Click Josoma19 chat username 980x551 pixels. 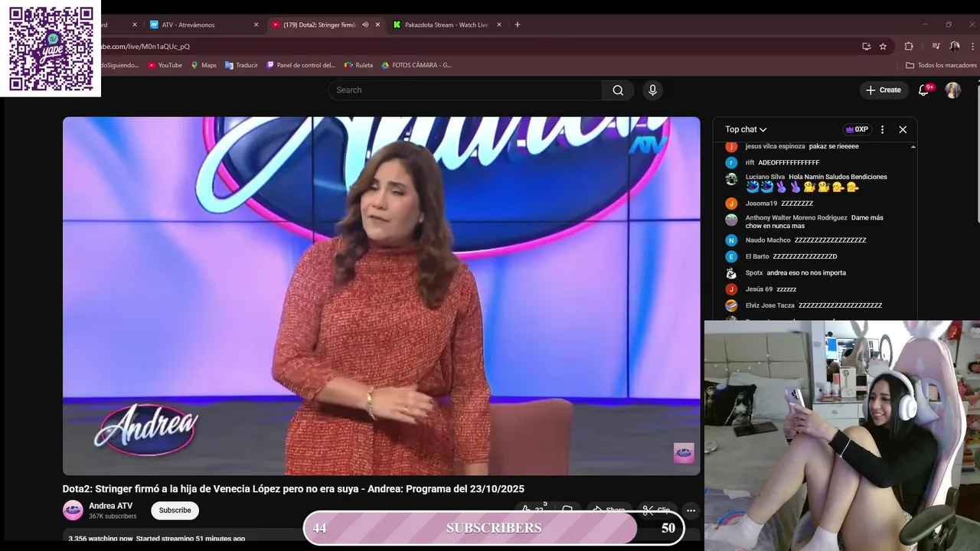click(x=761, y=204)
